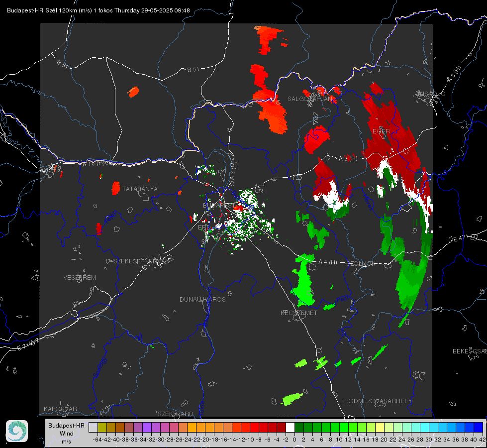Select the BÉKÉSCSABA label at right edge
The image size is (487, 448).
470,351
